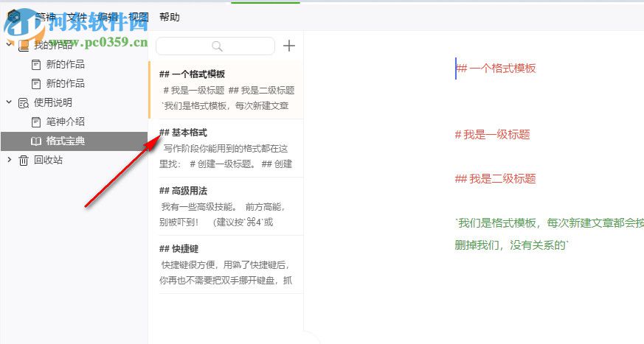Click preview text 我有一些高级技能
This screenshot has height=344, width=644.
(x=198, y=207)
